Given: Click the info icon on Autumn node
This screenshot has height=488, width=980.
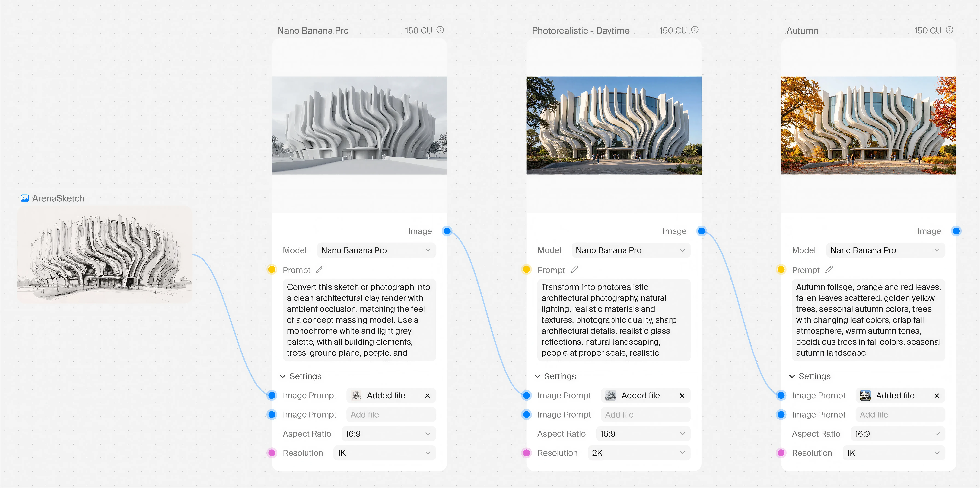Looking at the screenshot, I should click(x=950, y=30).
